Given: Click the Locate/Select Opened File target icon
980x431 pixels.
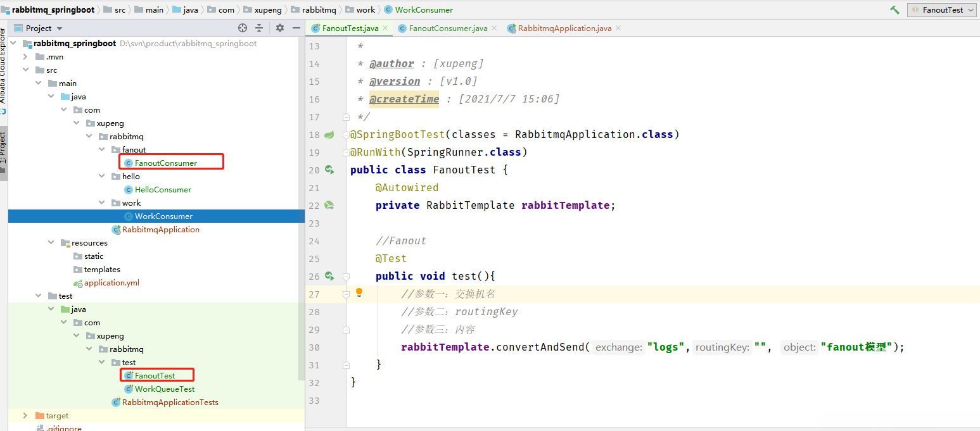Looking at the screenshot, I should tap(242, 28).
